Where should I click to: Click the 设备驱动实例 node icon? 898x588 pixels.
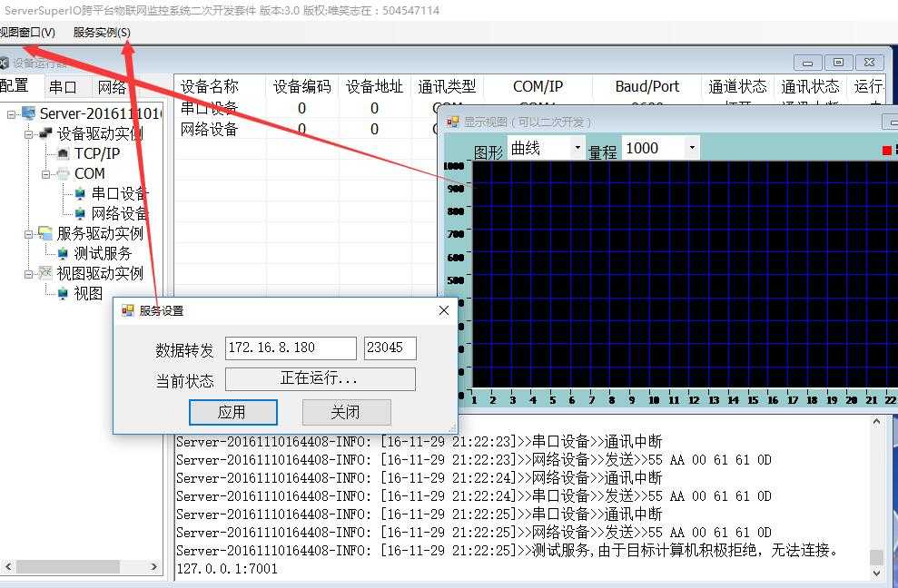point(45,134)
